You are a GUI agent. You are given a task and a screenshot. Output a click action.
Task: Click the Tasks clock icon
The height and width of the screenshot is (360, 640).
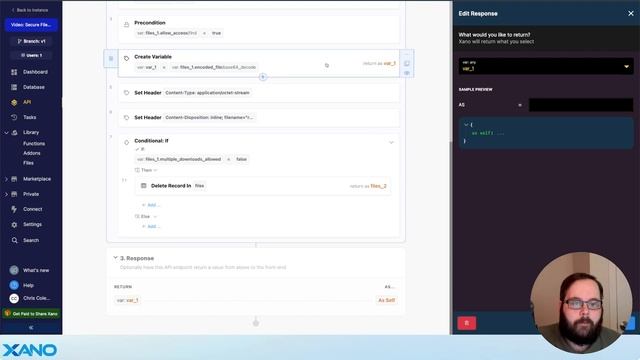[x=14, y=117]
